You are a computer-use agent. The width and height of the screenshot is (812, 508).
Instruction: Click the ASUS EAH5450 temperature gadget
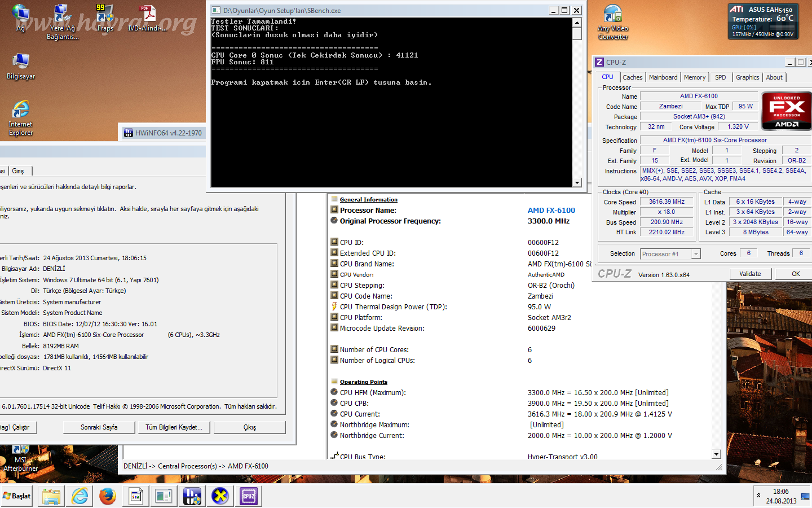[x=763, y=22]
